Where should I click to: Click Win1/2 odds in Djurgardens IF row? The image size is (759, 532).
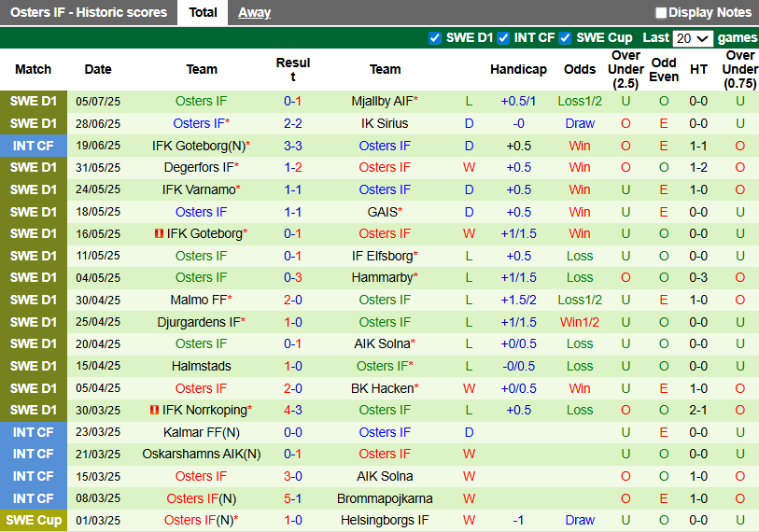(x=580, y=322)
